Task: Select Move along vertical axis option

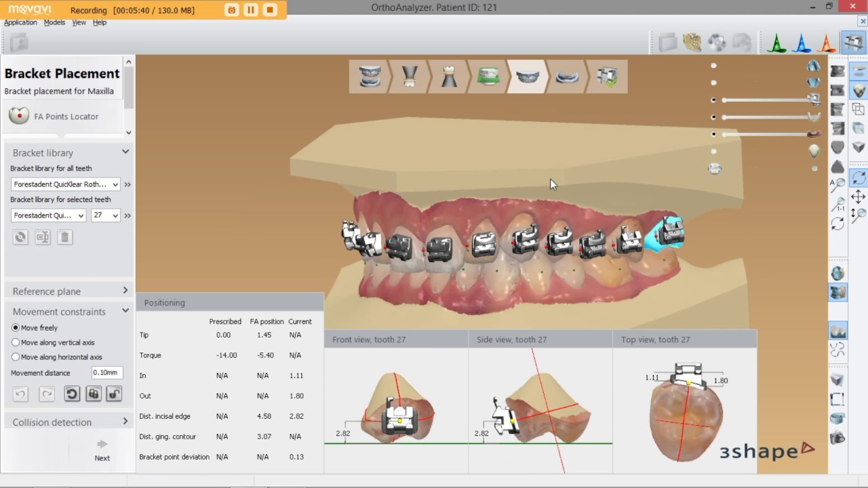Action: pos(16,342)
